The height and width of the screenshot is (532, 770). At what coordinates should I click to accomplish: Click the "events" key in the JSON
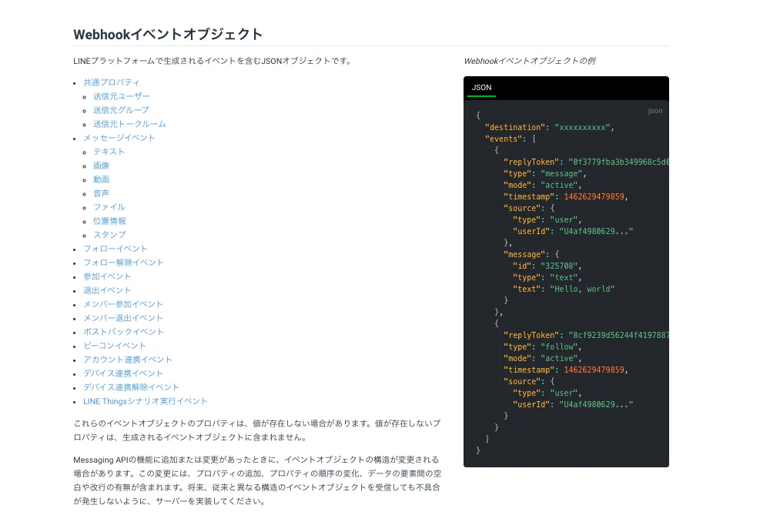[504, 139]
